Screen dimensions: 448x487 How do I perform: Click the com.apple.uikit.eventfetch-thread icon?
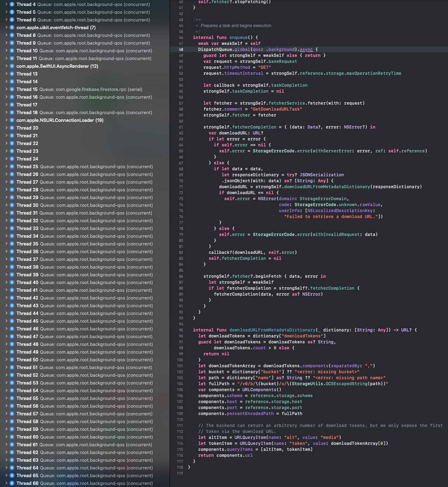tap(12, 27)
